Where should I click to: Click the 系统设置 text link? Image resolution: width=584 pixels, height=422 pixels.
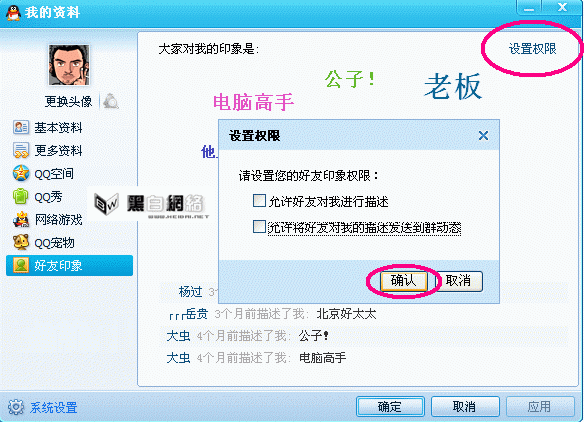coord(54,407)
